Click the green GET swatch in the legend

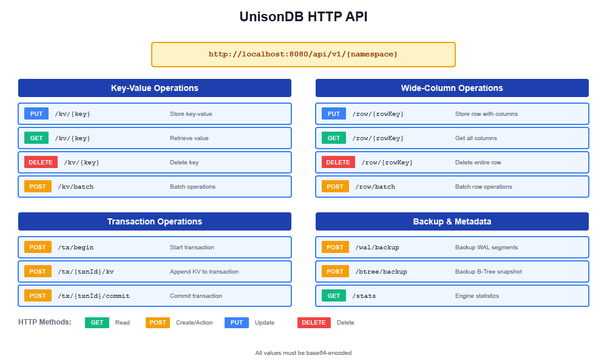(x=97, y=322)
